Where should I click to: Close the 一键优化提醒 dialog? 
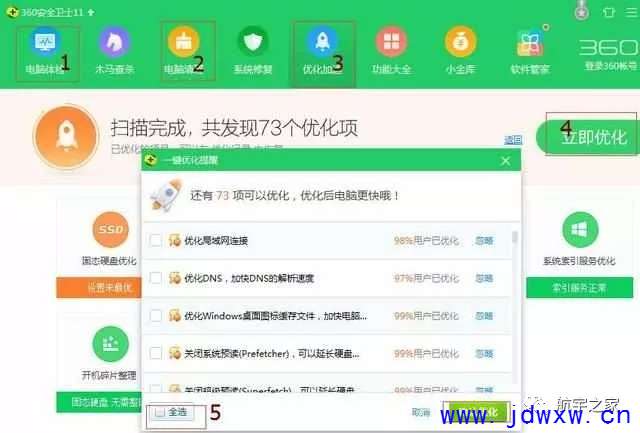[x=505, y=161]
